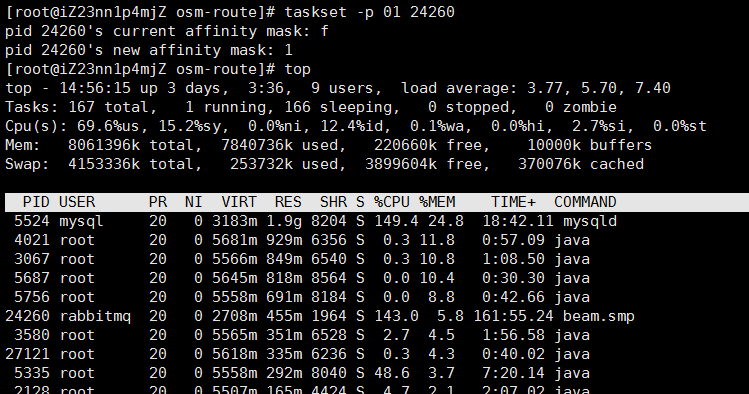Screen dimensions: 749x394
Task: Click the 48.6 CPU value
Action: [392, 373]
